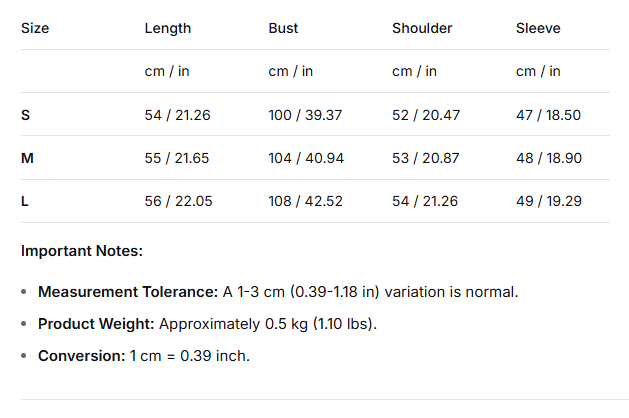Click the Shoulder column header
This screenshot has width=629, height=418.
coord(421,28)
